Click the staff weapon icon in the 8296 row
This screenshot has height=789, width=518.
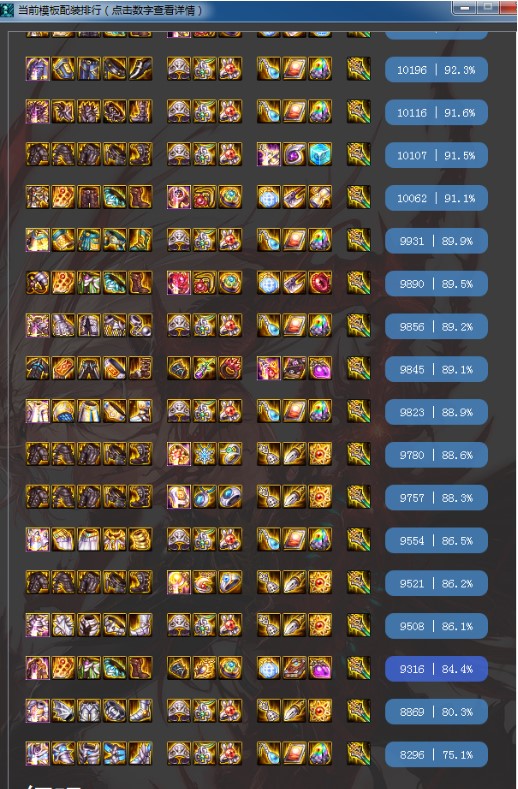pyautogui.click(x=359, y=754)
